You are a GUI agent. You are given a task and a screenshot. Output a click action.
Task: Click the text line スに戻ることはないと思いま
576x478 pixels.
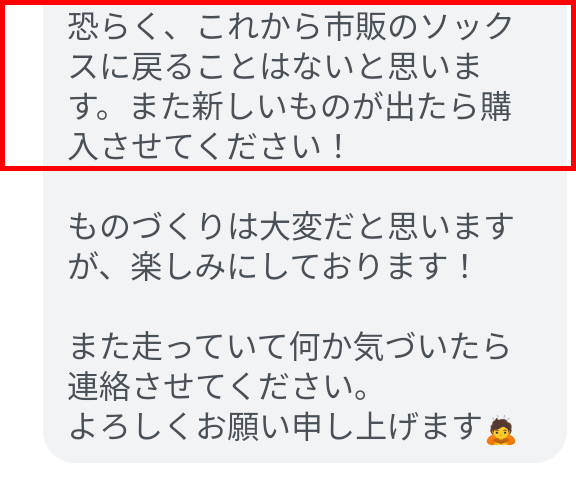[275, 67]
